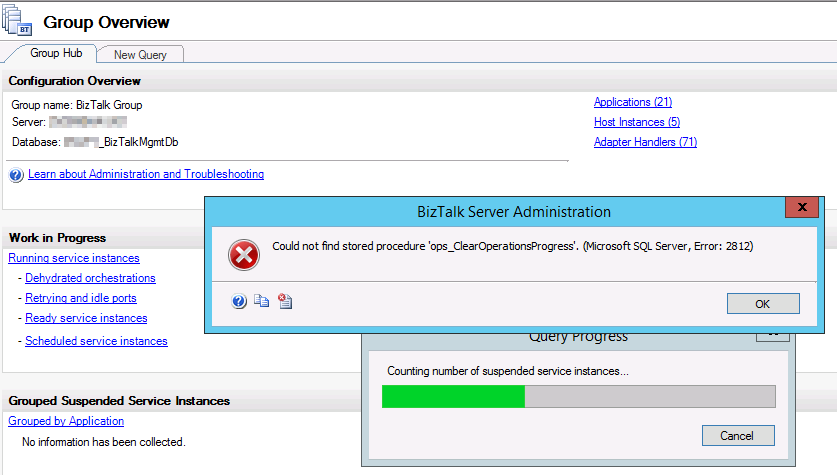Cancel the Query Progress operation
The width and height of the screenshot is (837, 475).
click(x=738, y=436)
